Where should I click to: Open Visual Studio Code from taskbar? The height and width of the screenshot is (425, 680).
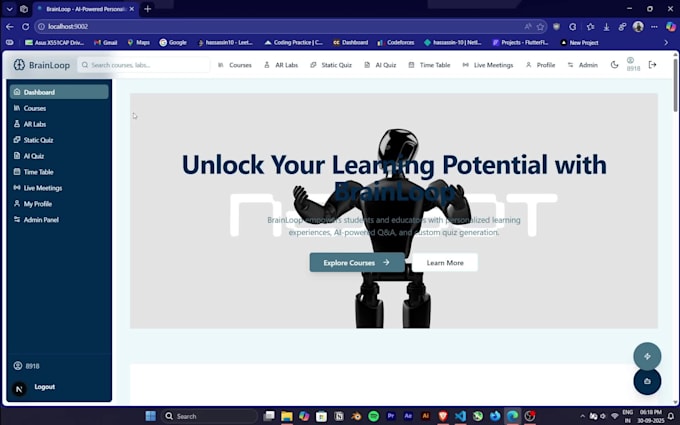(460, 416)
